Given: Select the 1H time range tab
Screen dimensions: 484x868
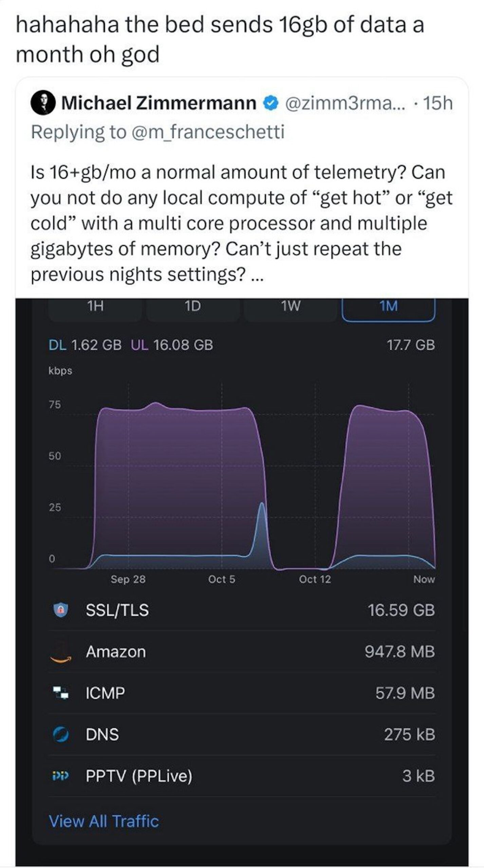Looking at the screenshot, I should click(95, 307).
